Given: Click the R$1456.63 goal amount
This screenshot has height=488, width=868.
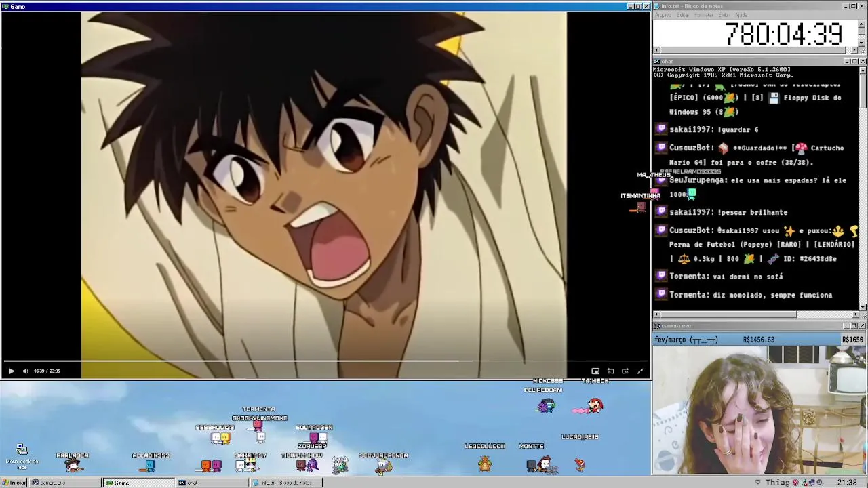Looking at the screenshot, I should [758, 340].
